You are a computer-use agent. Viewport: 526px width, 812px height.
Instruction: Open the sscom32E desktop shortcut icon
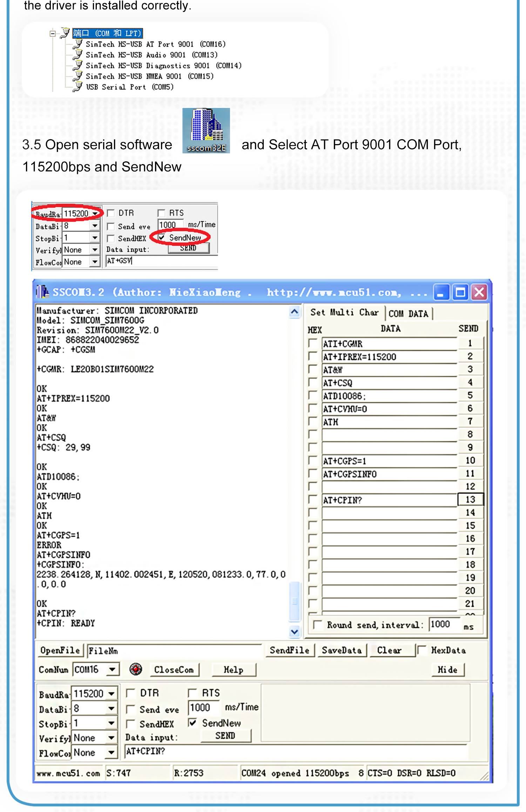(x=206, y=130)
